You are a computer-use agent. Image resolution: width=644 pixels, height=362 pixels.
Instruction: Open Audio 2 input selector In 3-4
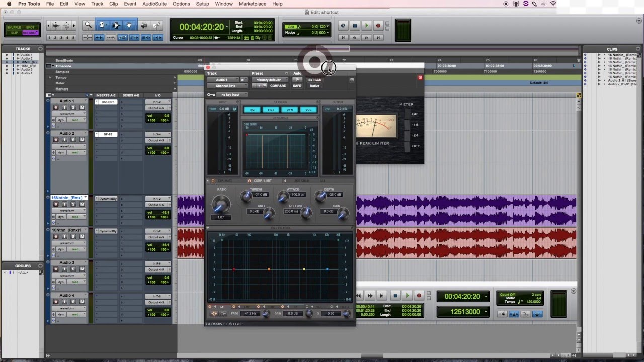[x=158, y=134]
